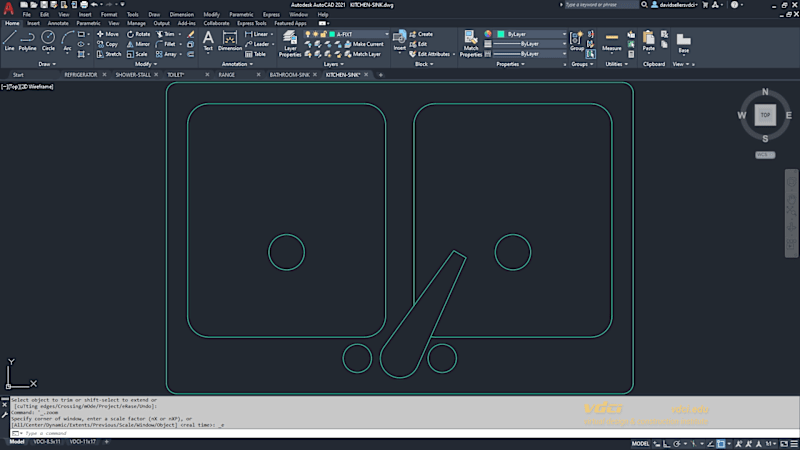
Task: Toggle Object Snap Tracking in status bar
Action: click(x=710, y=444)
